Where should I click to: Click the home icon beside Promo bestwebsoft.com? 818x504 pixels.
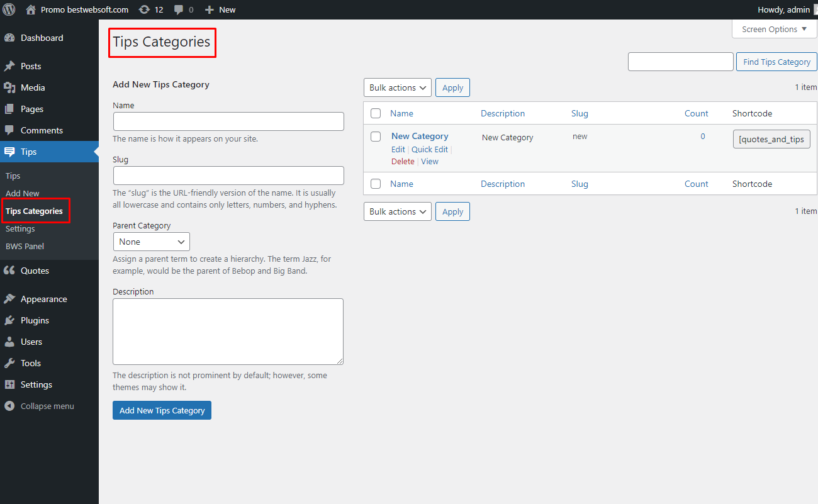tap(31, 9)
